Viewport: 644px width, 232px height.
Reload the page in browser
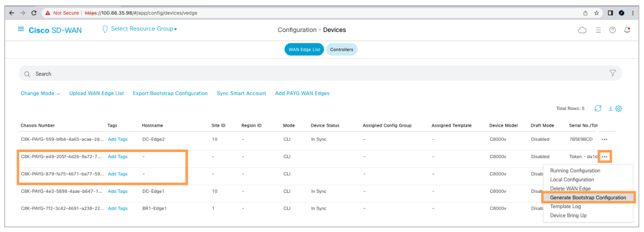click(34, 13)
